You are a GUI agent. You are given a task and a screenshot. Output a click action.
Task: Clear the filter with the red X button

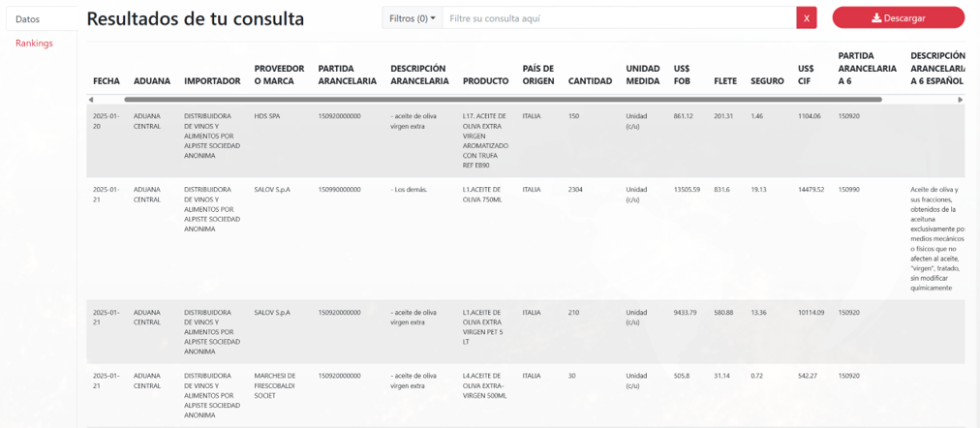pos(807,18)
